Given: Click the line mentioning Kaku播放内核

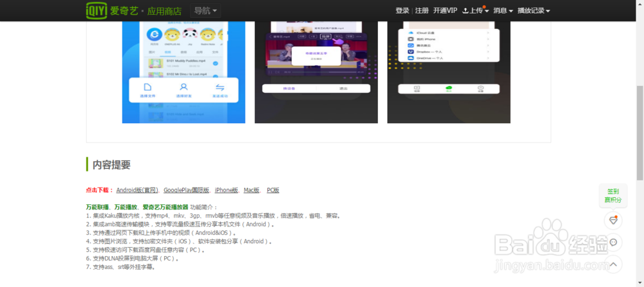Looking at the screenshot, I should click(214, 215).
